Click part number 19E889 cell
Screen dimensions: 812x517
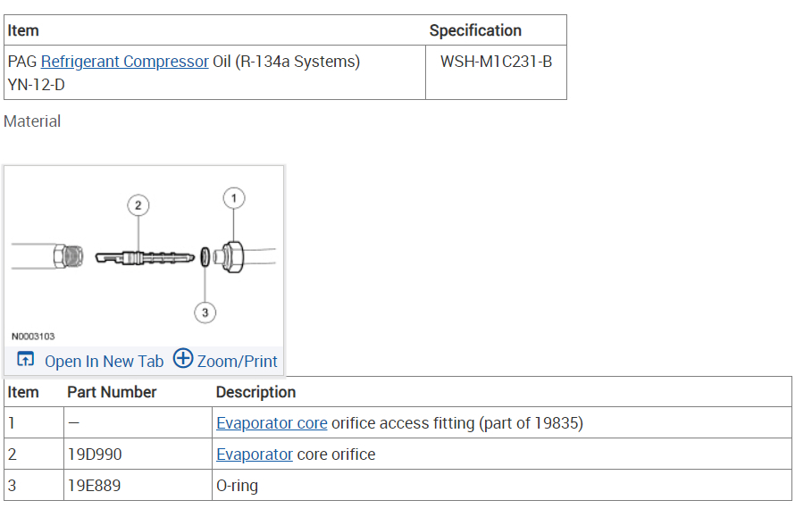[x=94, y=486]
